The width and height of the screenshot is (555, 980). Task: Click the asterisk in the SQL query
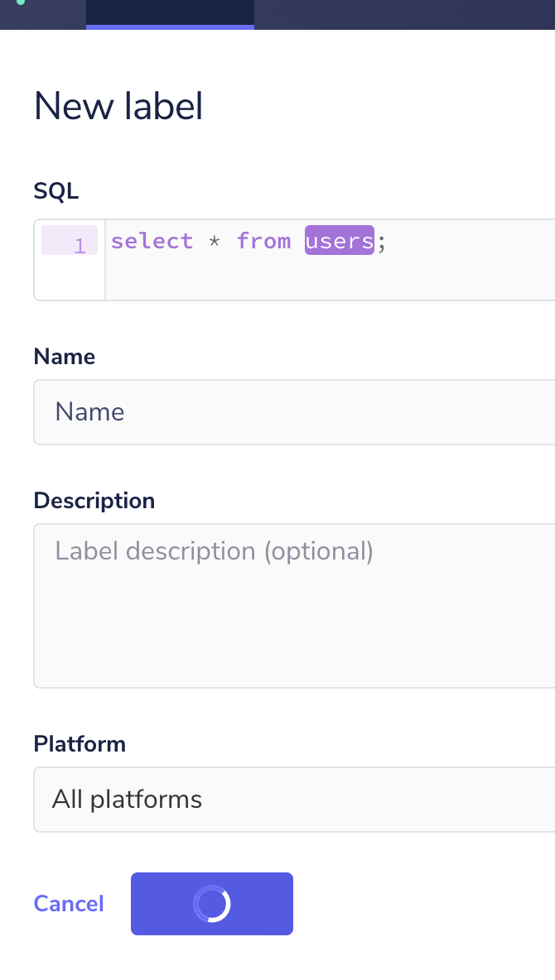point(215,242)
